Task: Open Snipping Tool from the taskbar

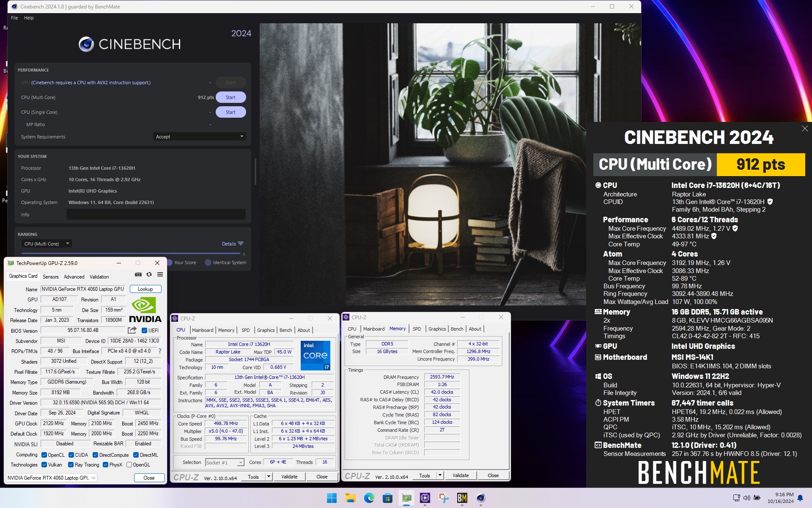Action: pyautogui.click(x=444, y=498)
